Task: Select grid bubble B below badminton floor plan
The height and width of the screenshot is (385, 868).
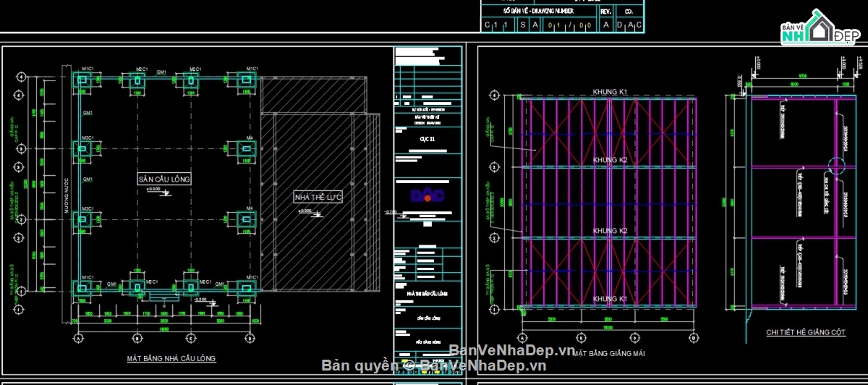Action: pos(136,337)
